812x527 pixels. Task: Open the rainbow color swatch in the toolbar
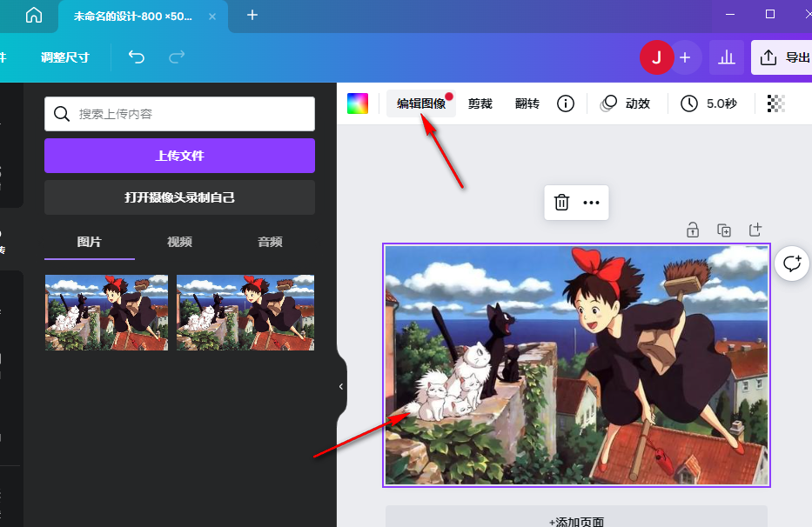359,103
